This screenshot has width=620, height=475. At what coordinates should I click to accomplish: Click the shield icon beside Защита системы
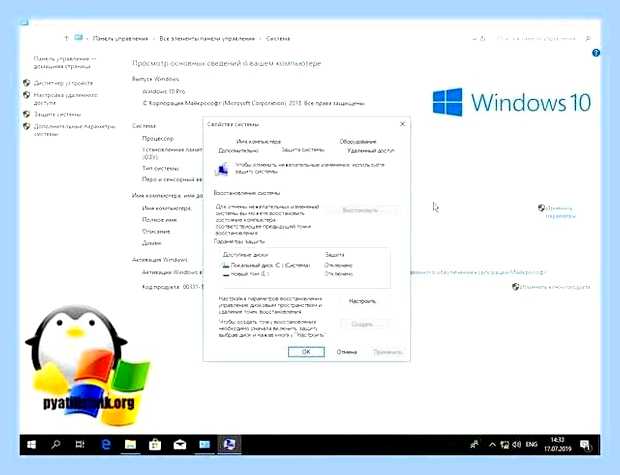tap(26, 114)
